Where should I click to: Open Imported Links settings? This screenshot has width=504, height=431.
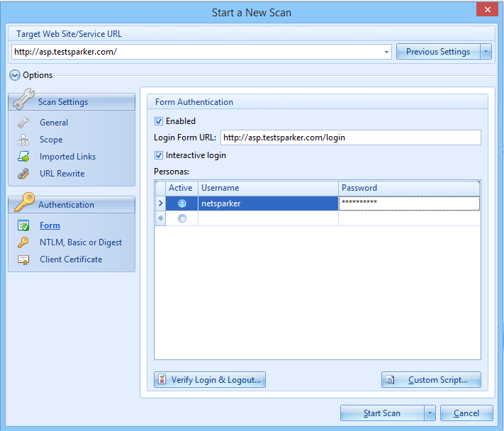[68, 157]
